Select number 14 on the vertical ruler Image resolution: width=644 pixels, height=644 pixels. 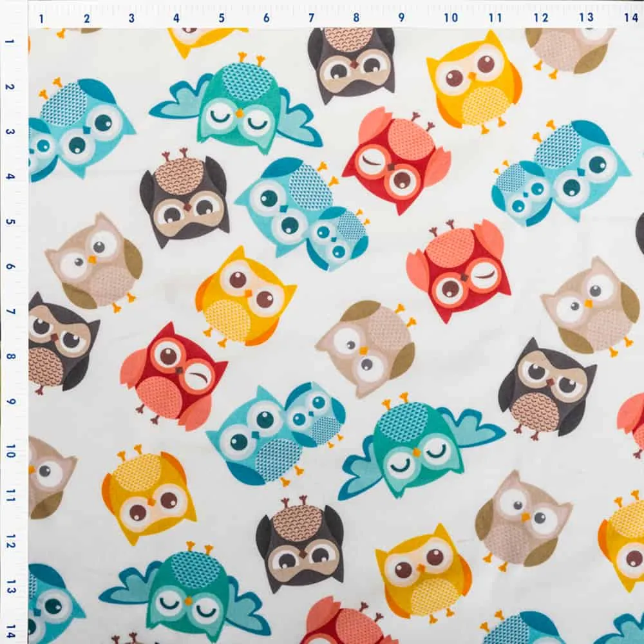tap(11, 632)
